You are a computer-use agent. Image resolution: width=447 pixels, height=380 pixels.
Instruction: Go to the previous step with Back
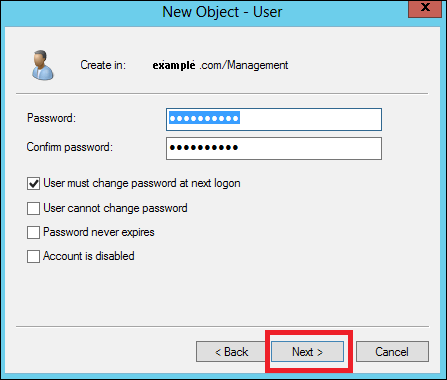tap(232, 352)
